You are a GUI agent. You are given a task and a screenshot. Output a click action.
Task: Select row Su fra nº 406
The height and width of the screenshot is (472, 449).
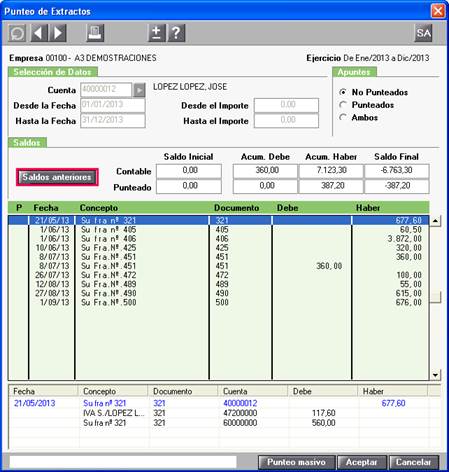(x=218, y=239)
